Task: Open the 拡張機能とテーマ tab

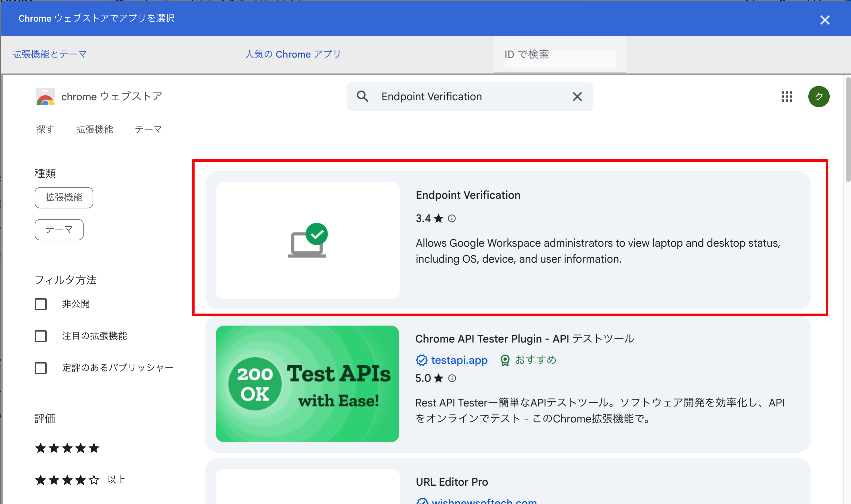Action: pos(50,54)
